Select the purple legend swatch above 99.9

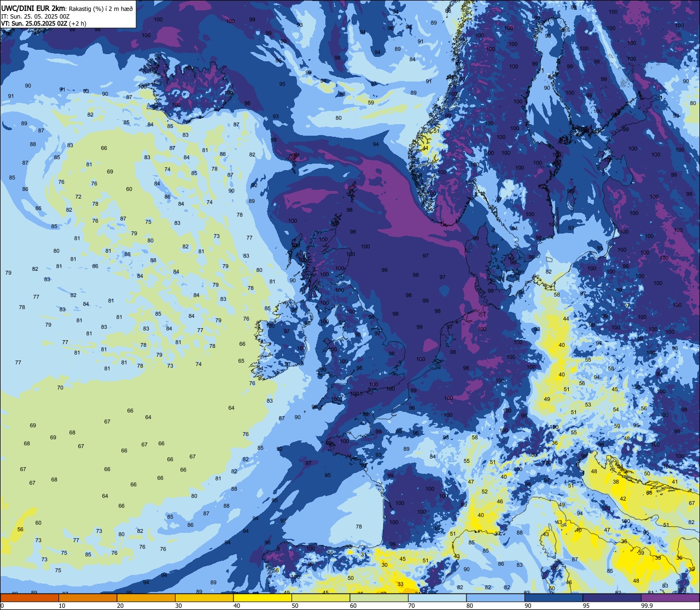670,597
